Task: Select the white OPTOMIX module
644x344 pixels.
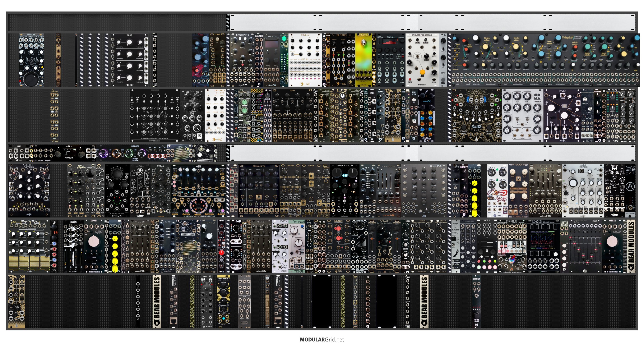Action: point(280,246)
